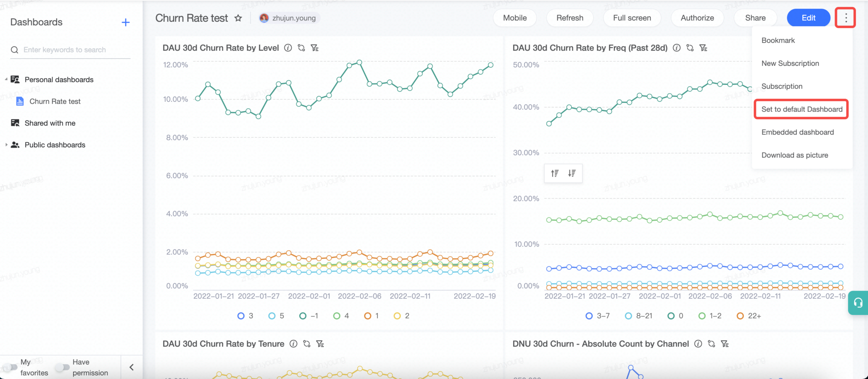Viewport: 868px width, 379px height.
Task: Click Public dashboards label
Action: (x=55, y=145)
